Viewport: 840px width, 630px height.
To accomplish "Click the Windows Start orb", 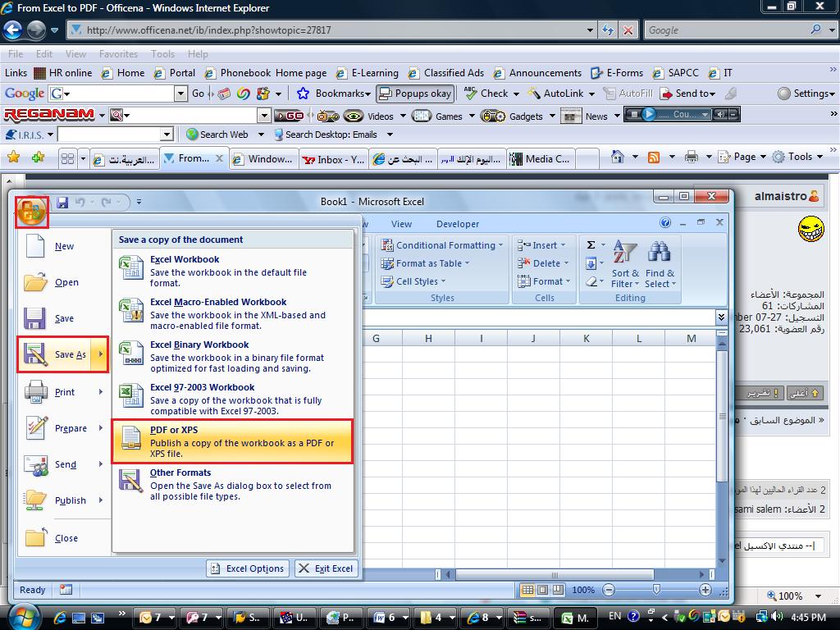I will pyautogui.click(x=22, y=617).
